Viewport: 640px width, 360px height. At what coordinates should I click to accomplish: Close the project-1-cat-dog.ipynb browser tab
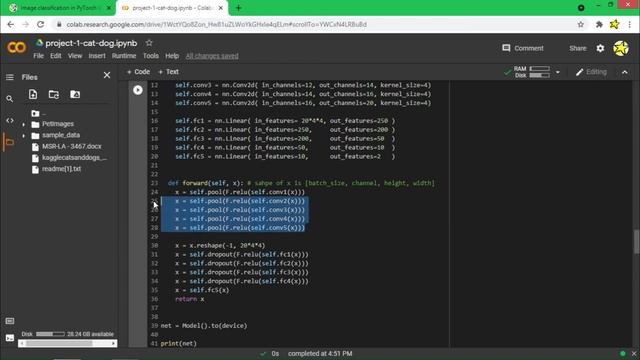tap(220, 8)
